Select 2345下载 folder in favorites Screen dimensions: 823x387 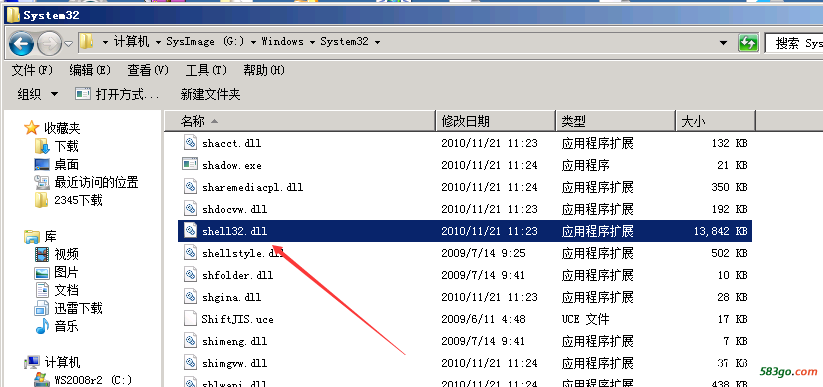(x=78, y=200)
